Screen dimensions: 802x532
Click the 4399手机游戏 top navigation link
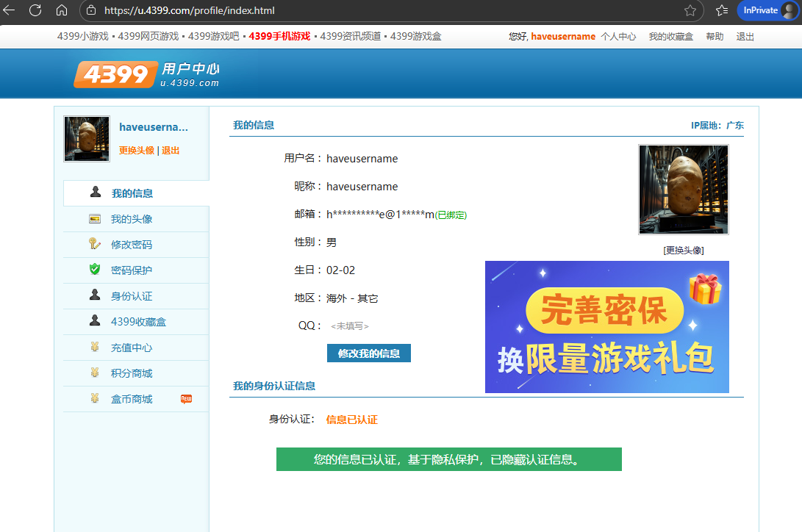click(x=279, y=36)
